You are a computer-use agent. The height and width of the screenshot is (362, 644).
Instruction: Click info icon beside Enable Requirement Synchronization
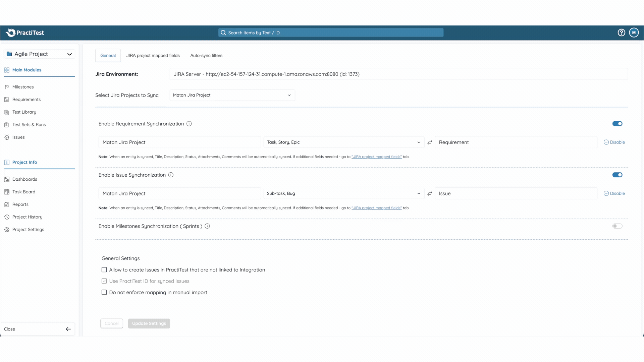coord(189,124)
